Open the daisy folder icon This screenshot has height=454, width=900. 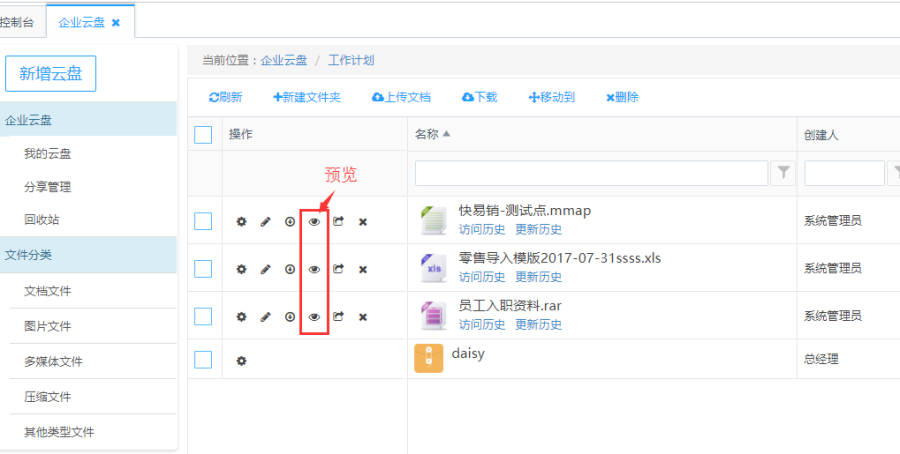coord(428,358)
